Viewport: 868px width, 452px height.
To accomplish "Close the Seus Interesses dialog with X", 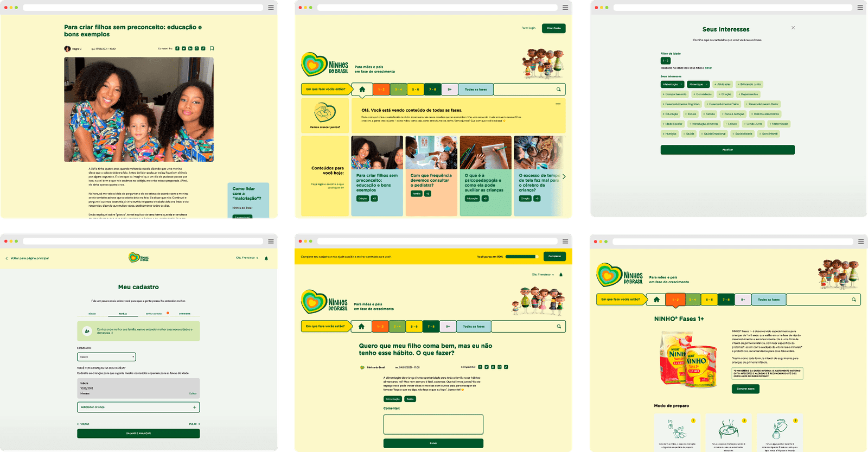I will point(793,28).
